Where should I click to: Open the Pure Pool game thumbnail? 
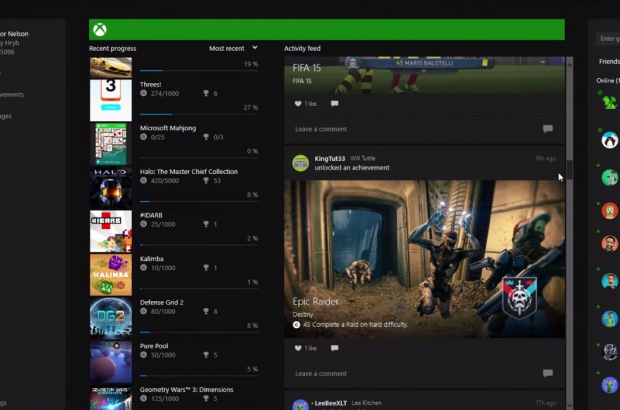point(111,362)
